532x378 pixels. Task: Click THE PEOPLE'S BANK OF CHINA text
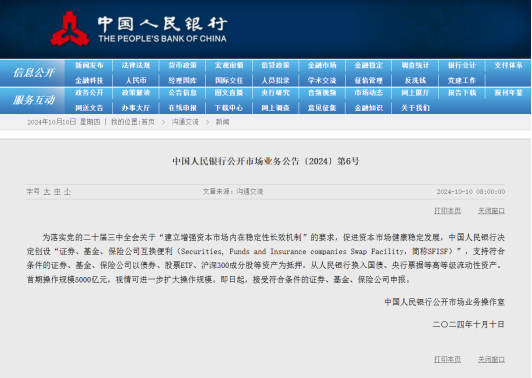pyautogui.click(x=163, y=39)
